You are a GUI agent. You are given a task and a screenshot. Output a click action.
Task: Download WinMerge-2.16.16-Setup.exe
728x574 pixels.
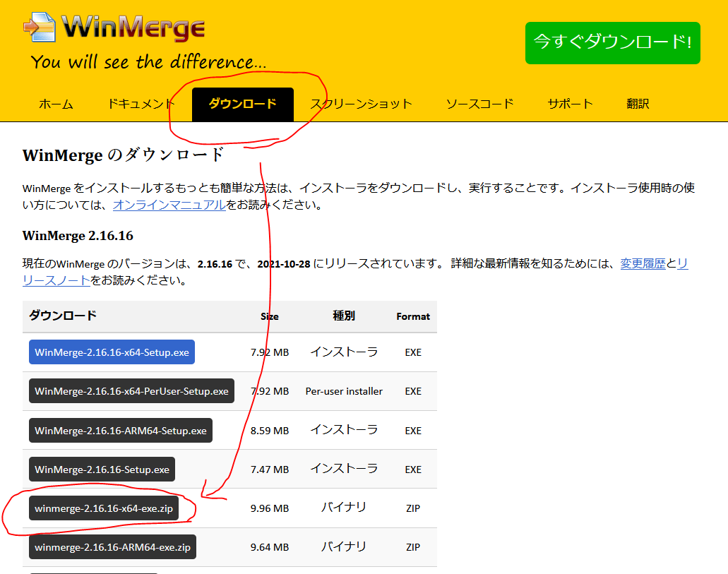102,469
